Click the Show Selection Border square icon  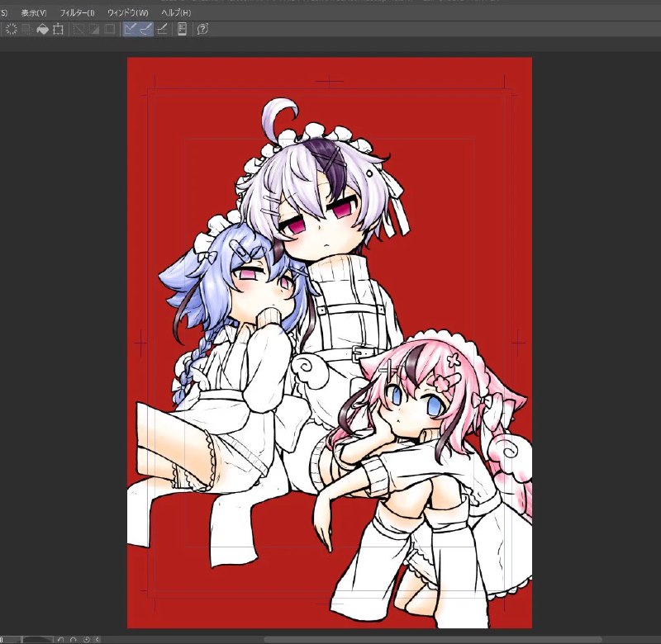click(x=110, y=29)
